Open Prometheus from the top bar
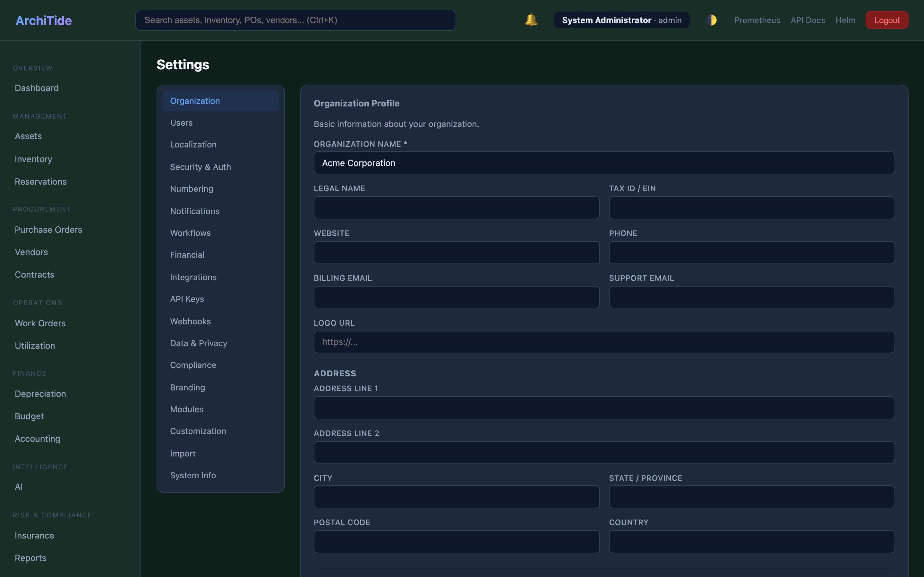Image resolution: width=924 pixels, height=577 pixels. coord(757,20)
